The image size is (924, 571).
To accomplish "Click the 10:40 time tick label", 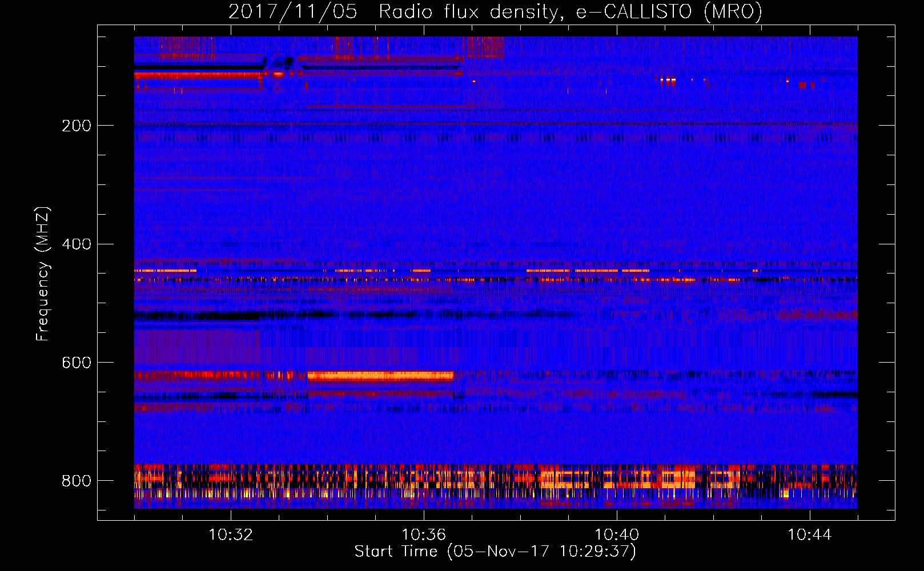I will point(617,535).
